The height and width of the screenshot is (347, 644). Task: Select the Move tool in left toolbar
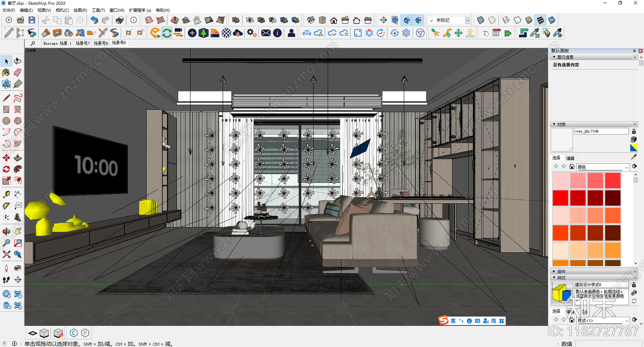(x=6, y=158)
